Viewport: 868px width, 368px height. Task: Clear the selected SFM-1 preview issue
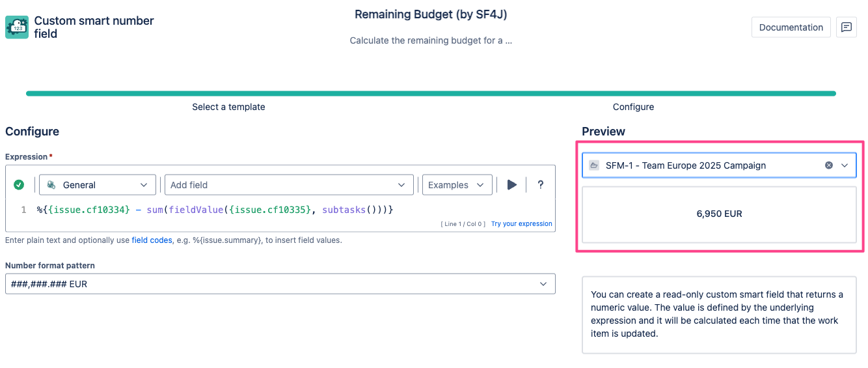[x=828, y=165]
